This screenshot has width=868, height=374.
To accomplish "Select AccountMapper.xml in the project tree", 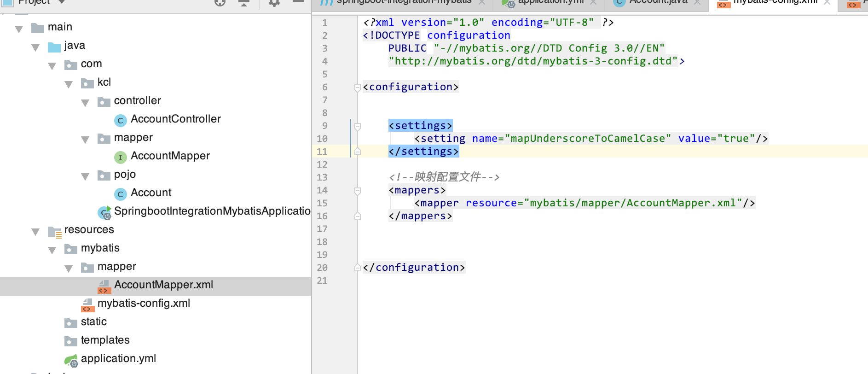I will (163, 285).
